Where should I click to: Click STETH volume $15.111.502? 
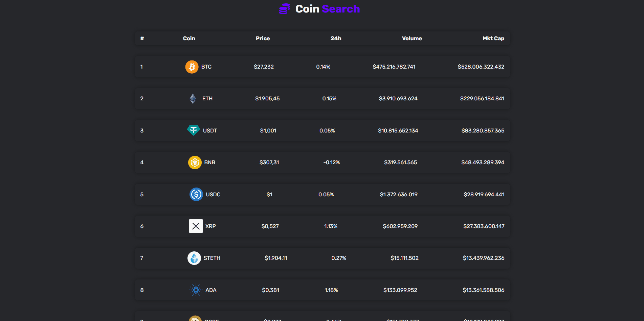pyautogui.click(x=405, y=258)
